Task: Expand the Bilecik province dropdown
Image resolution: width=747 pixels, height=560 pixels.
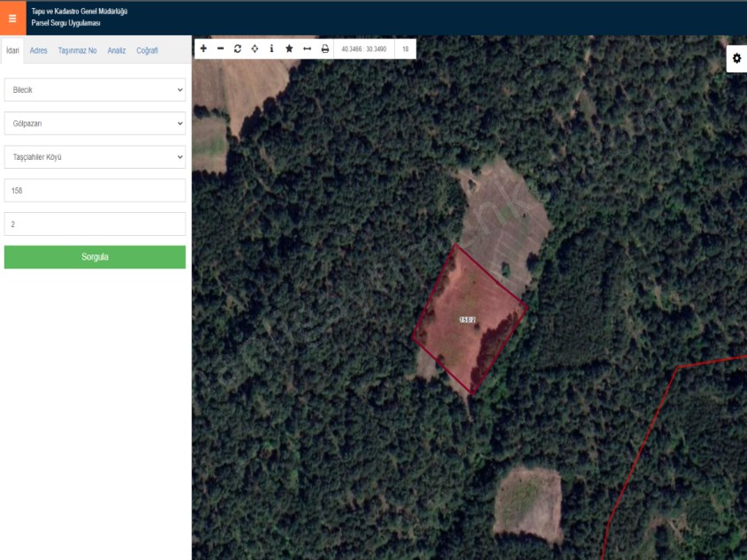Action: [95, 90]
